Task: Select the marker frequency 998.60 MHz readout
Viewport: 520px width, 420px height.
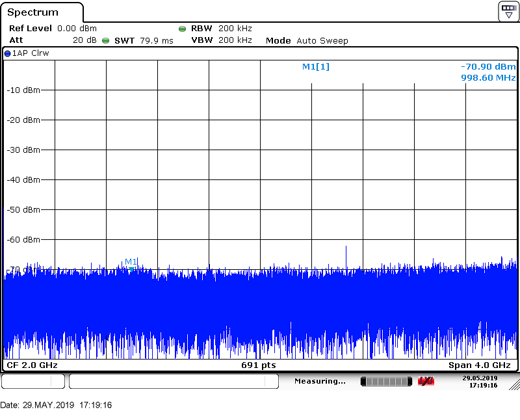Action: point(488,77)
